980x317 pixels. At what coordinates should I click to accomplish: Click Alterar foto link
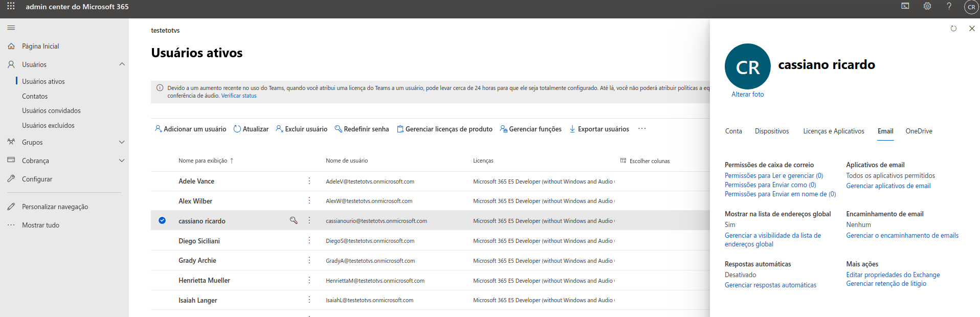click(x=747, y=94)
